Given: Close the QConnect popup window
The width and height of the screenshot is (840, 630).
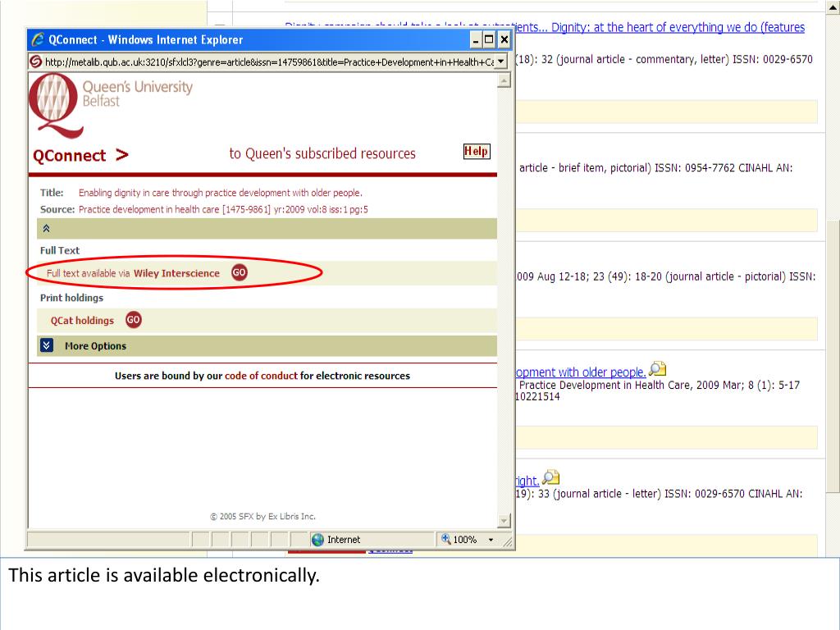Looking at the screenshot, I should (504, 39).
